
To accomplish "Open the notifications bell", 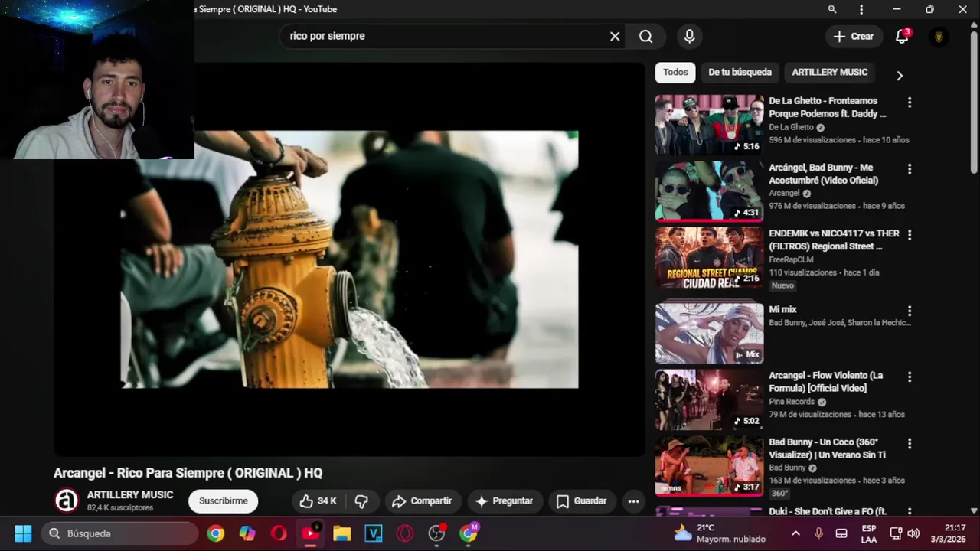I will (x=902, y=37).
